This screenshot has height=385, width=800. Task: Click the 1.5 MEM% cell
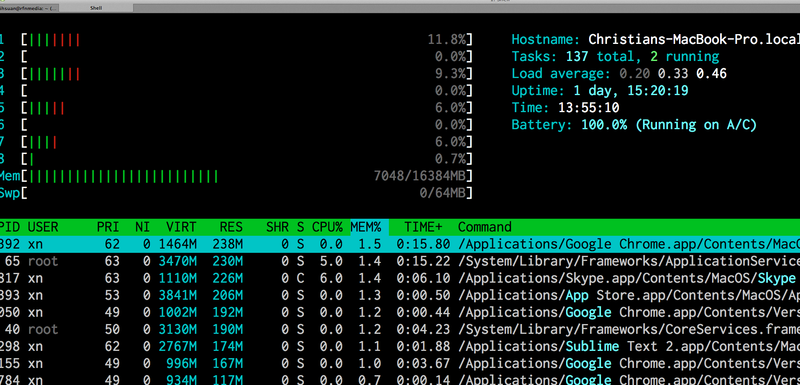[369, 244]
